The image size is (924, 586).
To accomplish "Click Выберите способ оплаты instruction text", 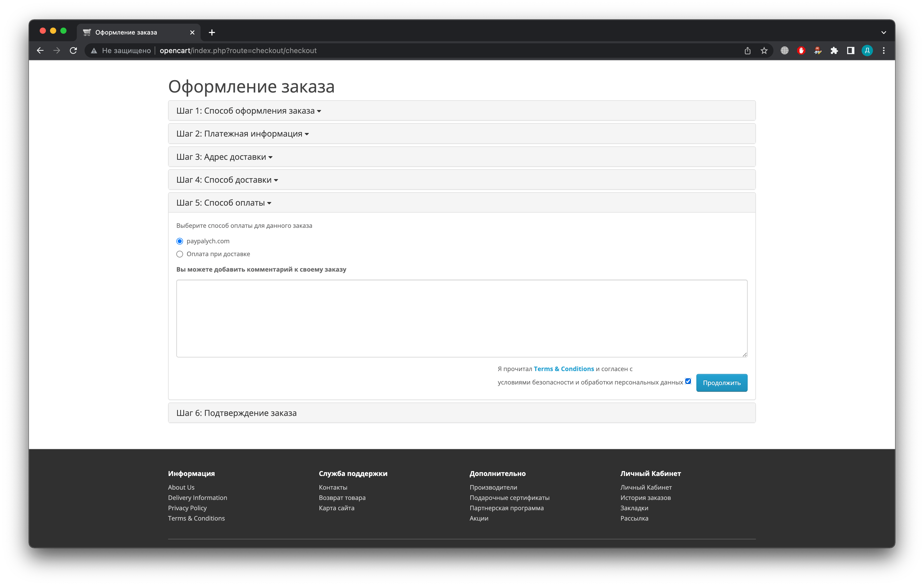I will point(244,226).
